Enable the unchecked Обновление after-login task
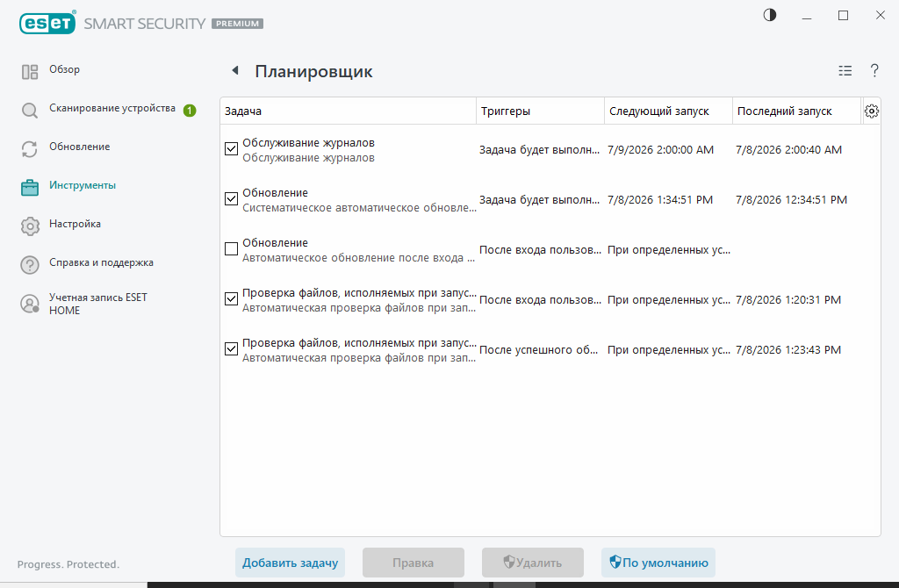The image size is (899, 588). [x=231, y=248]
